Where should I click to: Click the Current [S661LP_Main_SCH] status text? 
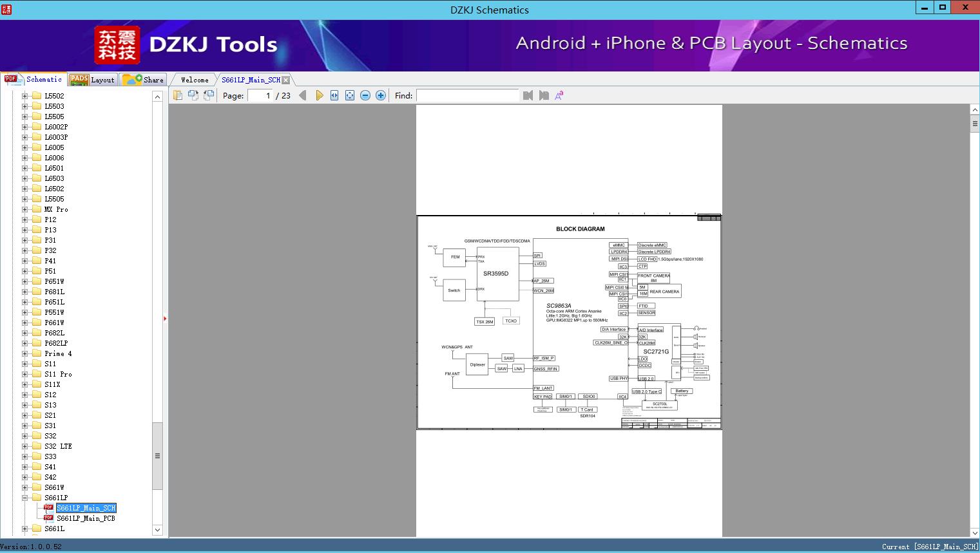coord(930,547)
